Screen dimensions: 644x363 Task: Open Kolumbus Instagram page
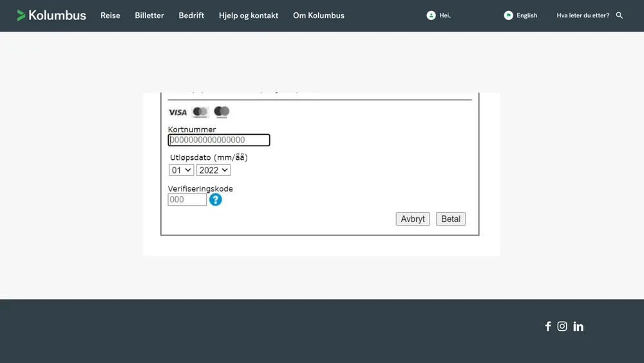coord(562,326)
